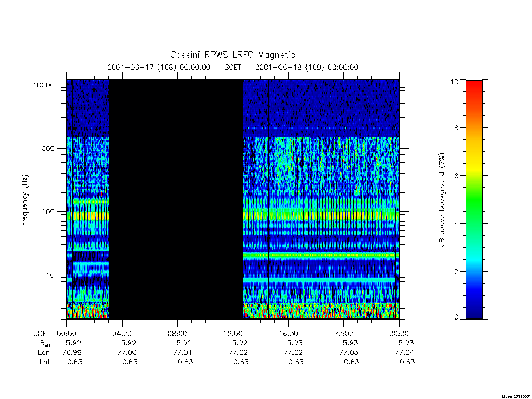Click the color bar tick label 4
The height and width of the screenshot is (399, 532).
456,223
